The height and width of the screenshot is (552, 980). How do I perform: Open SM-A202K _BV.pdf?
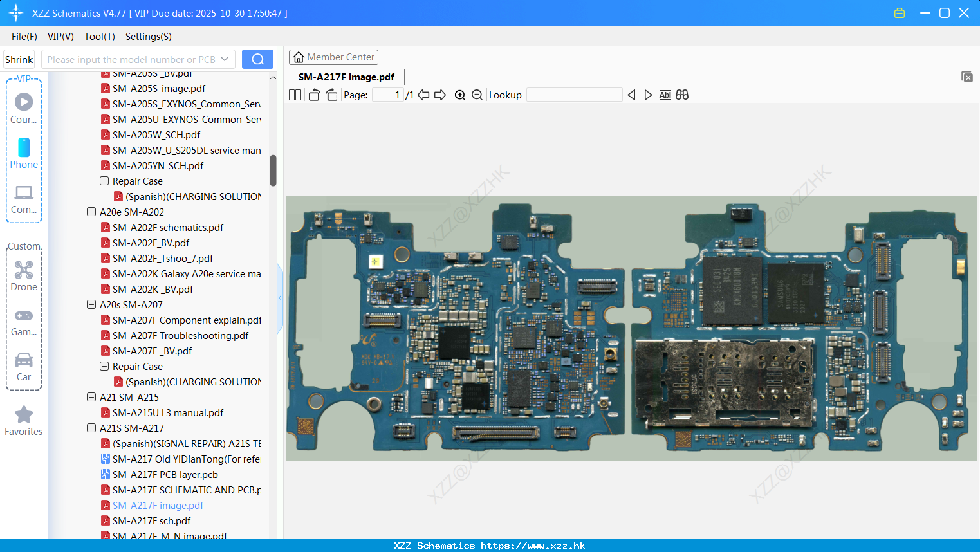pos(153,289)
